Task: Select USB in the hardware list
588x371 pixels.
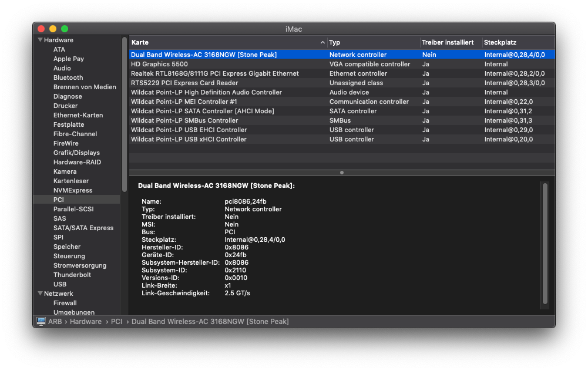Action: pos(60,284)
